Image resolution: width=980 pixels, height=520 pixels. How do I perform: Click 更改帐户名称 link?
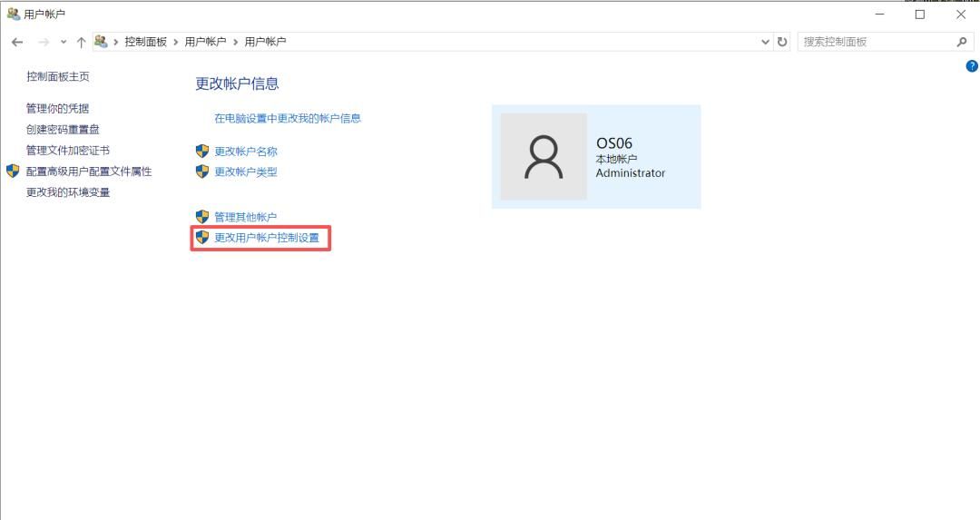246,152
